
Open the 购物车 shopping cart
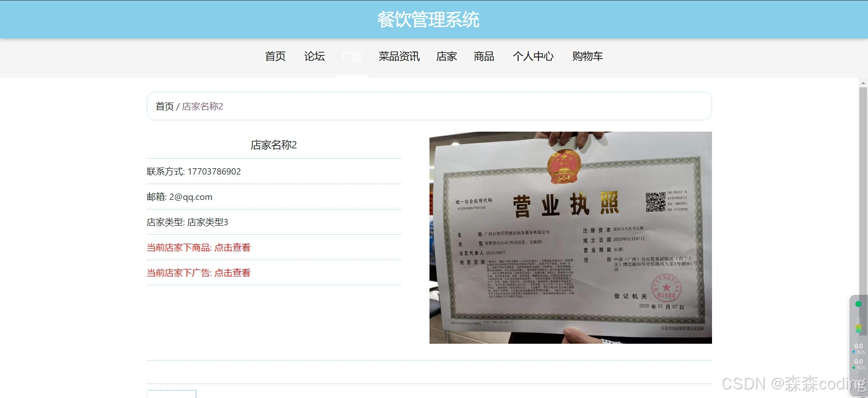[587, 56]
